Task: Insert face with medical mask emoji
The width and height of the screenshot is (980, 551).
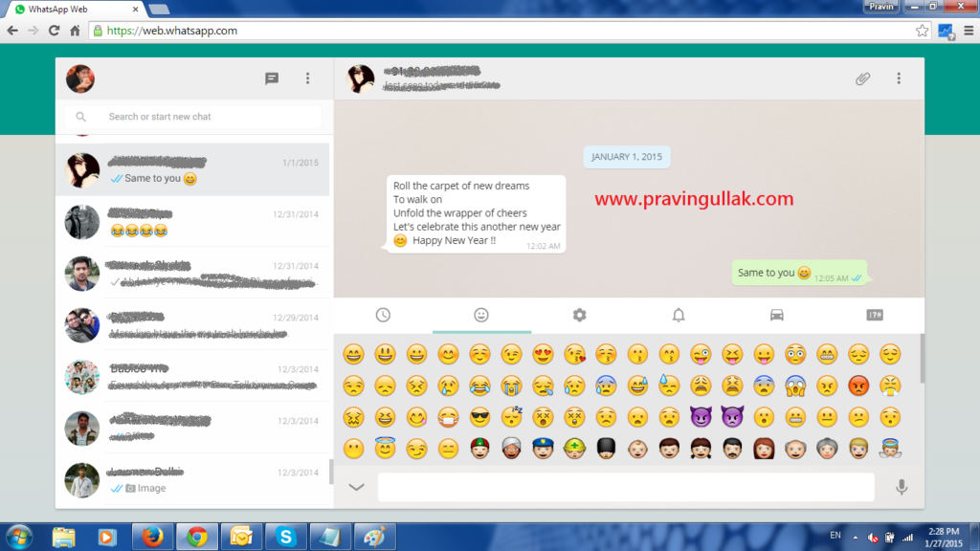Action: 448,417
